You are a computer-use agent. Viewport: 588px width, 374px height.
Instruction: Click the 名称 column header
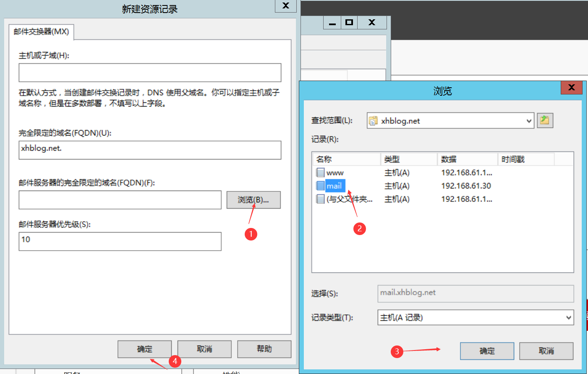pos(347,159)
